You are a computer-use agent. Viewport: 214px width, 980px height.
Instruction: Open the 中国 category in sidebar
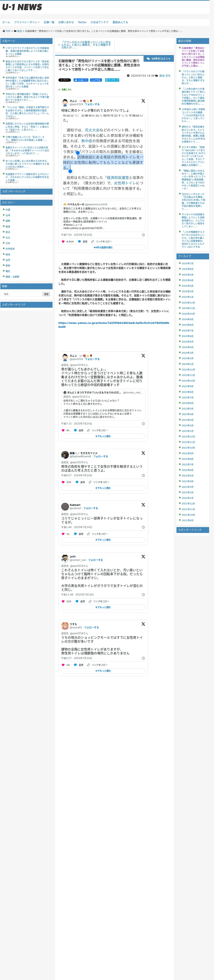8,210
